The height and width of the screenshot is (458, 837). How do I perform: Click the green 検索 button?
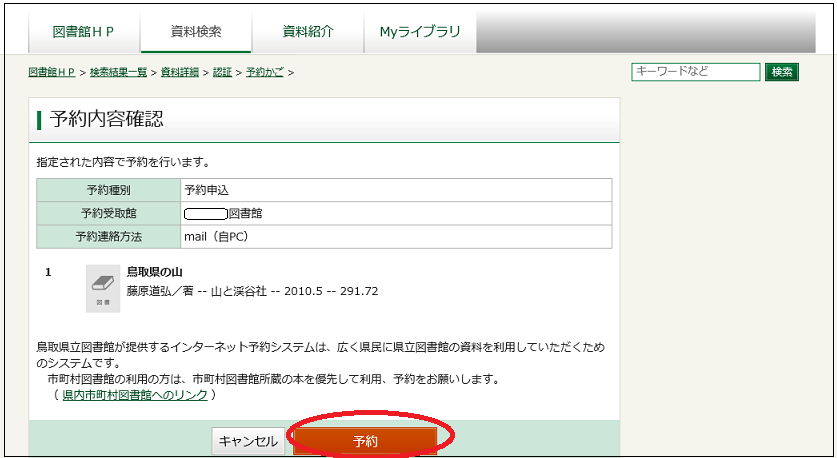pyautogui.click(x=782, y=72)
